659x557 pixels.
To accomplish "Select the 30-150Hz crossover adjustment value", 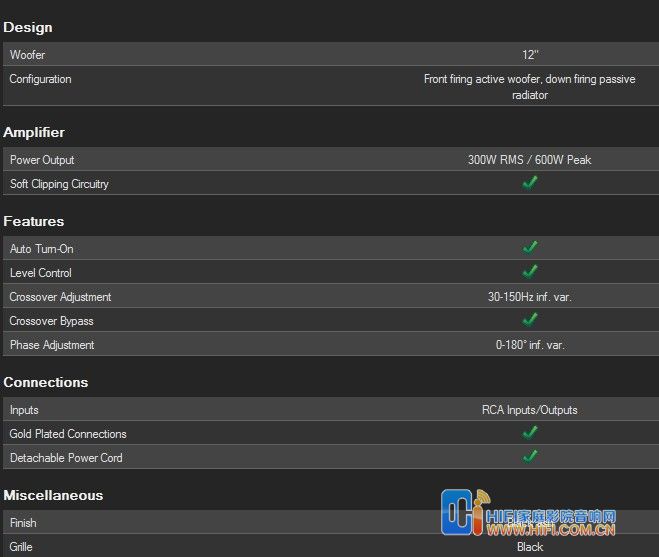I will (x=529, y=297).
